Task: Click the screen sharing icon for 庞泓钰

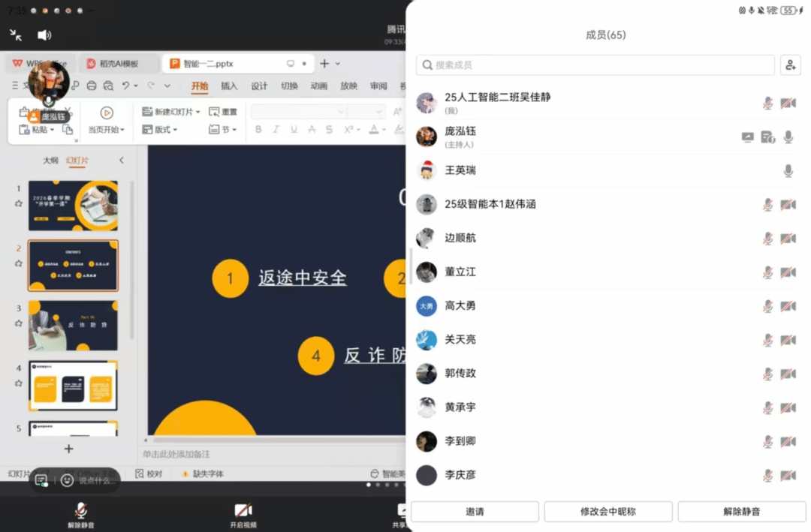Action: [747, 137]
